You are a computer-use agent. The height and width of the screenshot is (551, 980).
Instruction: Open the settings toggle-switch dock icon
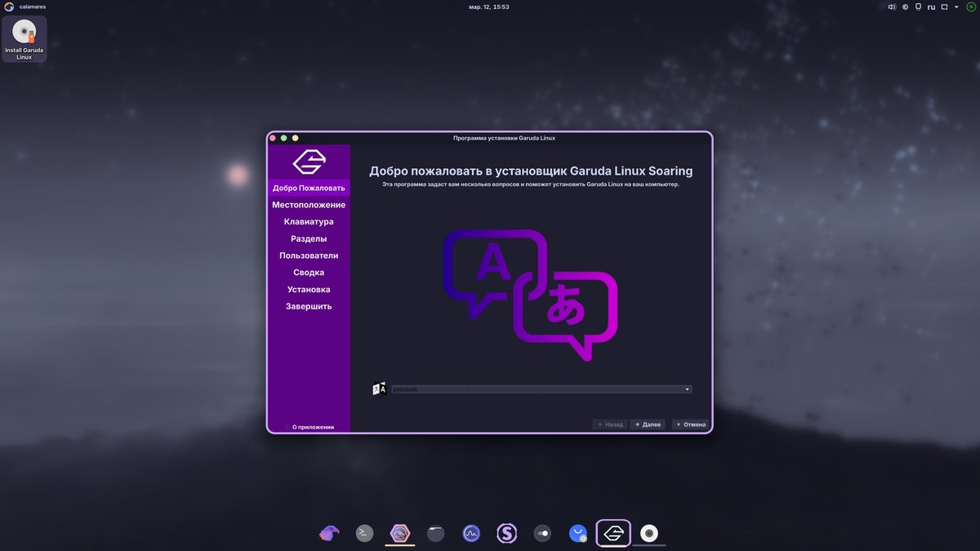coord(542,533)
